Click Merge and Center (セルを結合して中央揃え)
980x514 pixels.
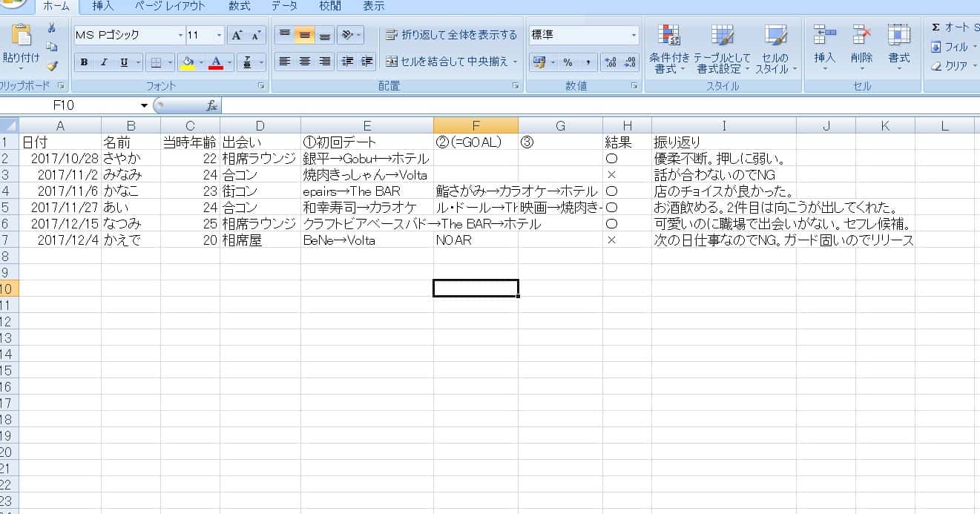448,62
